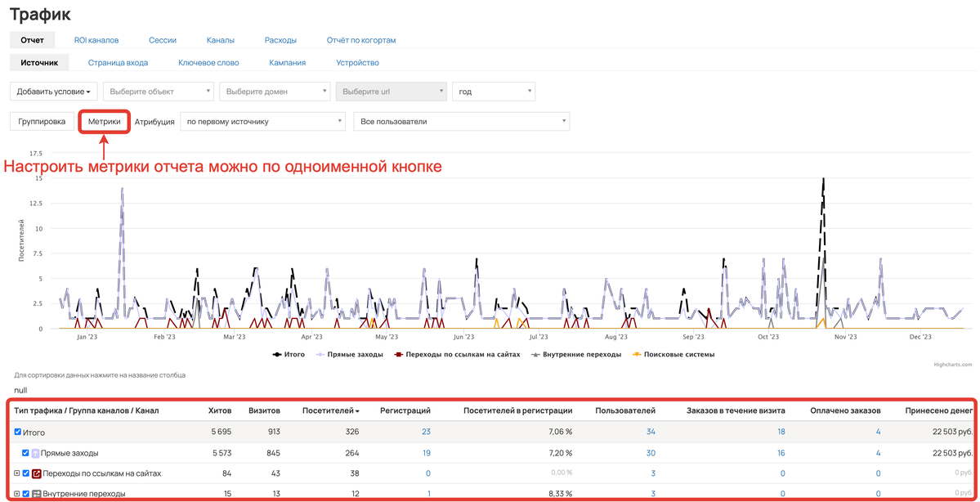
Task: Open the 34 users link in Итого row
Action: click(651, 432)
